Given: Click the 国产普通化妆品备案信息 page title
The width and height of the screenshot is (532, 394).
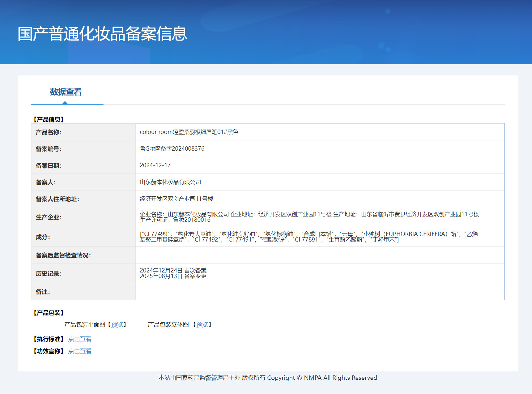Looking at the screenshot, I should click(x=102, y=34).
